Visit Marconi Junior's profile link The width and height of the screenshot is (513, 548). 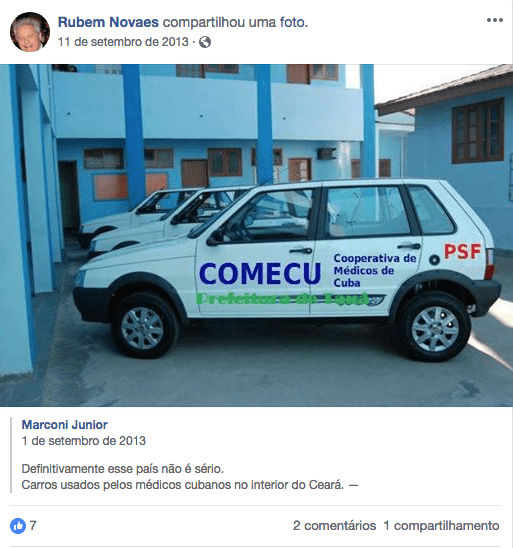[x=65, y=425]
